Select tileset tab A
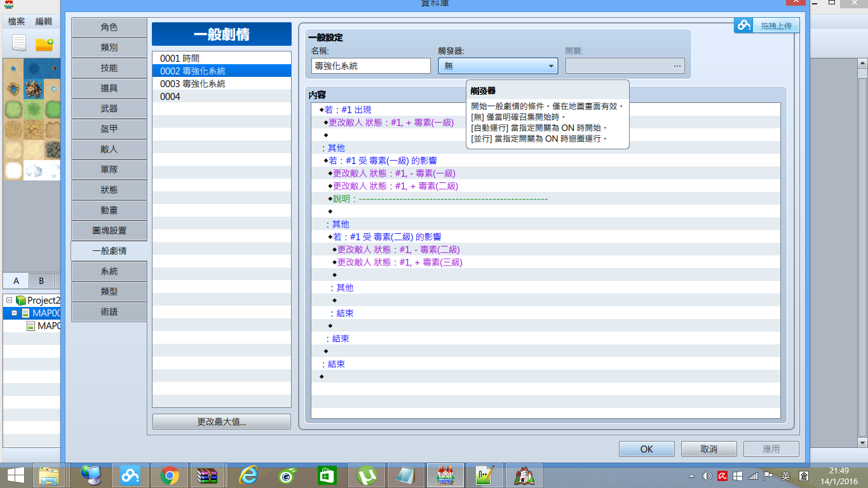The height and width of the screenshot is (488, 868). (x=16, y=281)
